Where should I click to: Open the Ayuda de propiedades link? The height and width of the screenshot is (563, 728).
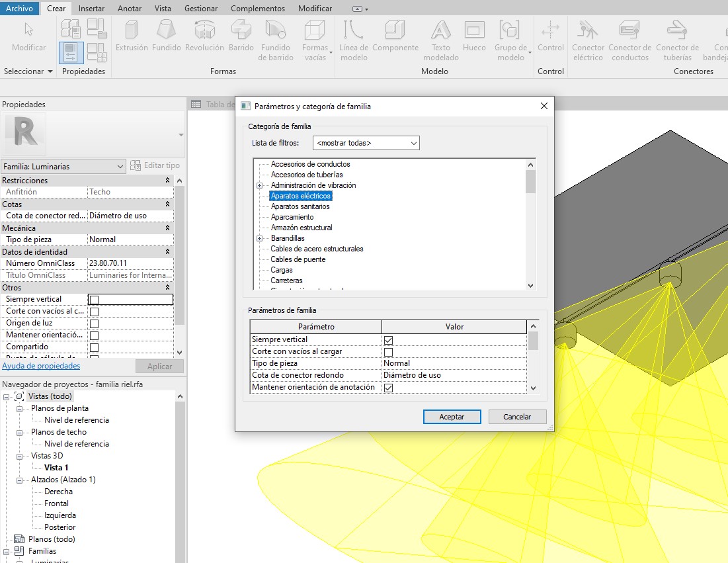click(x=41, y=366)
